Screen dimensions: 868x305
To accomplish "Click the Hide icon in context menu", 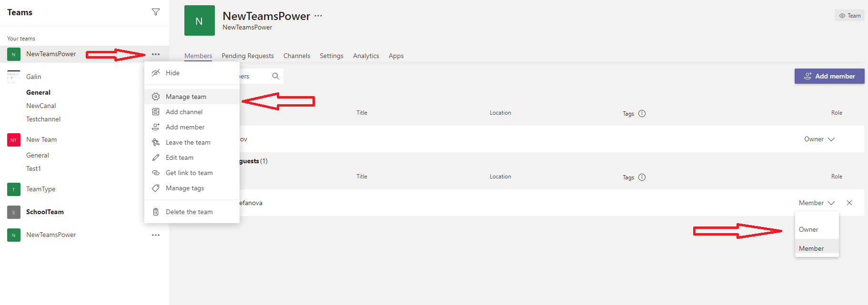I will tap(156, 73).
